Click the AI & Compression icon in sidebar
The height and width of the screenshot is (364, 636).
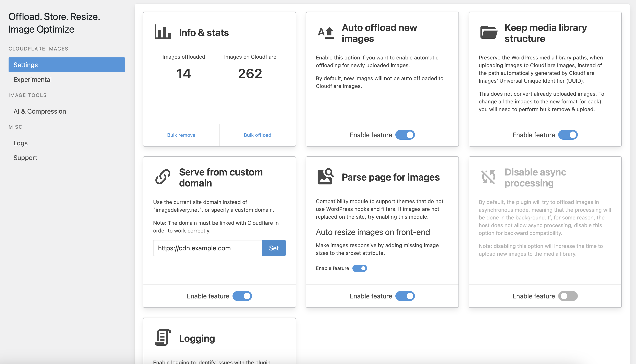click(x=39, y=111)
